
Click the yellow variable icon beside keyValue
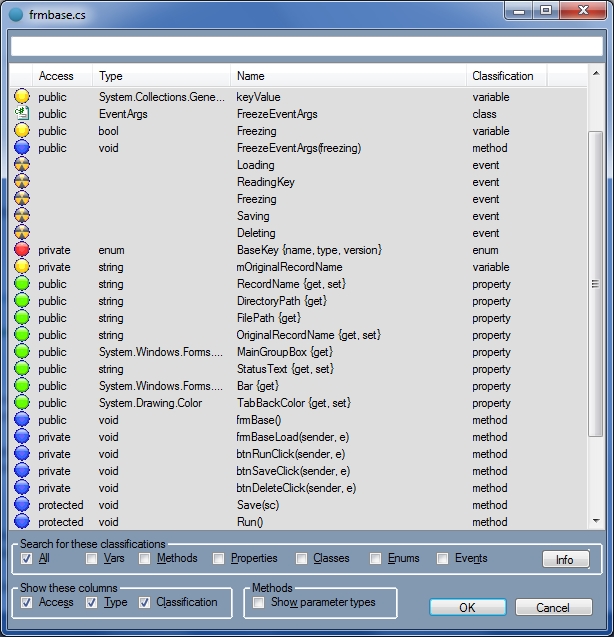click(x=22, y=97)
